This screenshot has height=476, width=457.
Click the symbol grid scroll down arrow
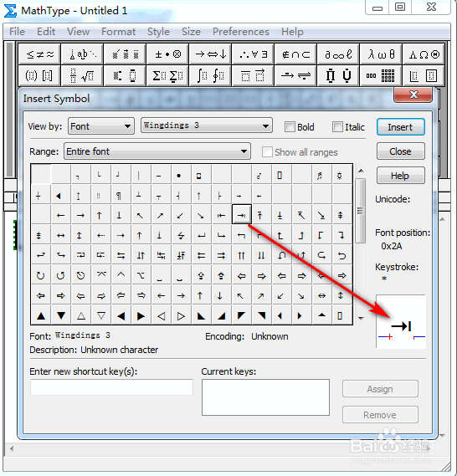point(361,318)
